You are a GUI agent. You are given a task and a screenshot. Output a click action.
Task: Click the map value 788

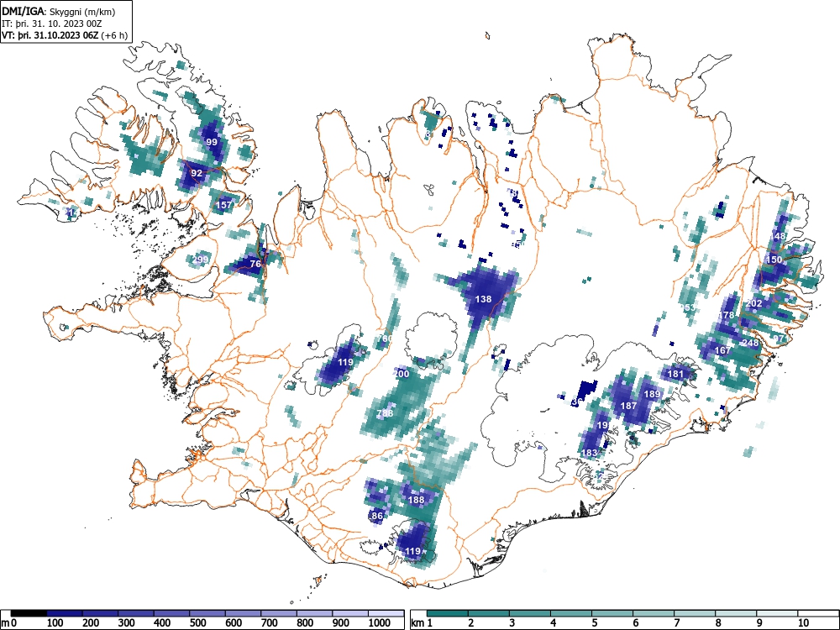pyautogui.click(x=385, y=413)
